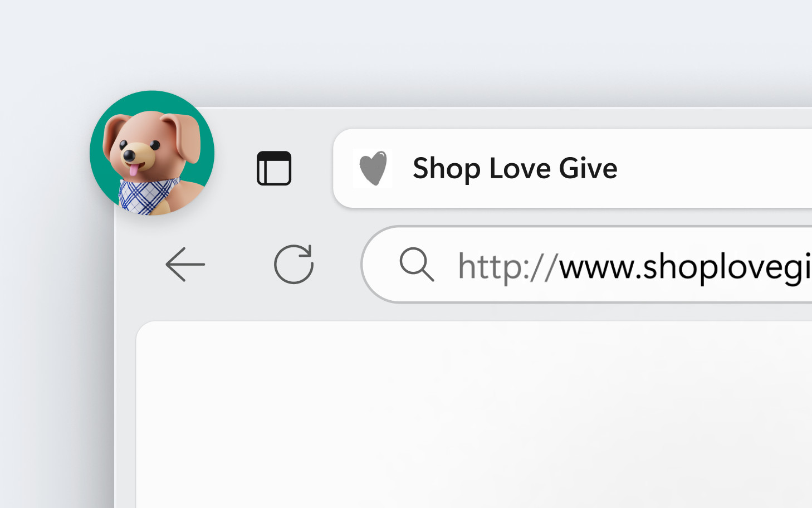Click the gray http:// prefix in URL
This screenshot has height=508, width=812.
click(x=507, y=266)
